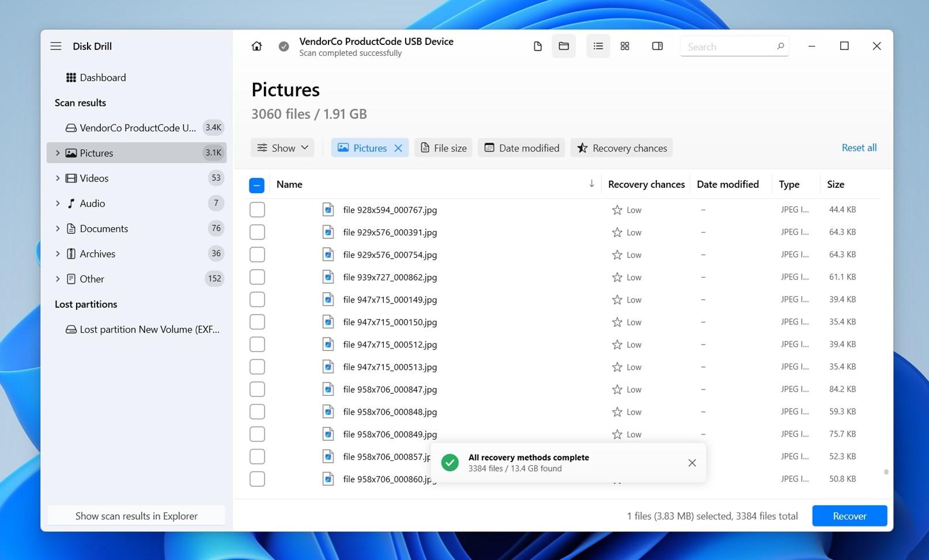Click the JPEG file icon of 958x706_000847.jpg
The width and height of the screenshot is (929, 560).
328,389
